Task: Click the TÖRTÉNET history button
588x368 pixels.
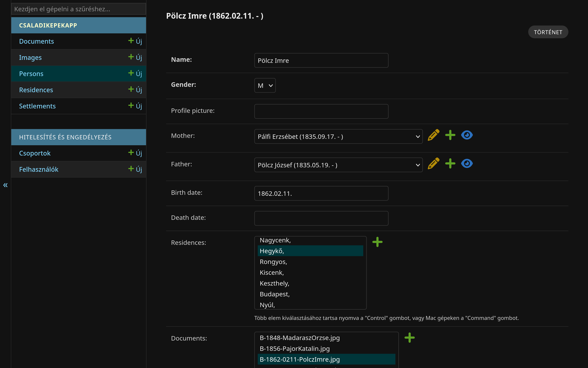Action: [x=548, y=32]
